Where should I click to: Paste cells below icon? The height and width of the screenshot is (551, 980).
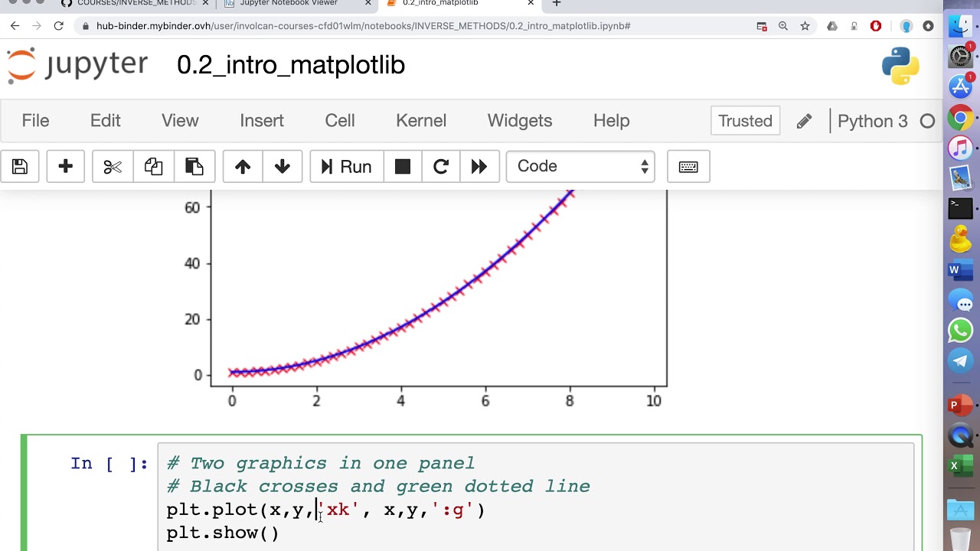coord(194,167)
